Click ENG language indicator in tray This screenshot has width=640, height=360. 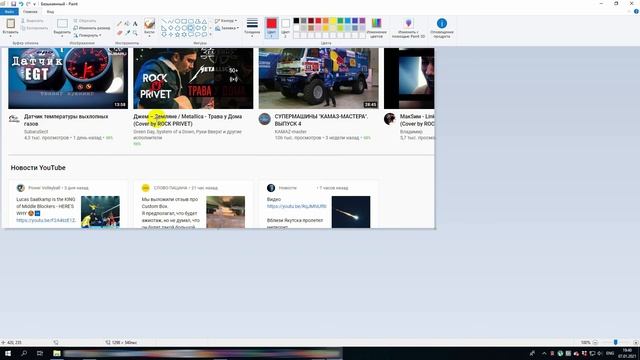610,353
